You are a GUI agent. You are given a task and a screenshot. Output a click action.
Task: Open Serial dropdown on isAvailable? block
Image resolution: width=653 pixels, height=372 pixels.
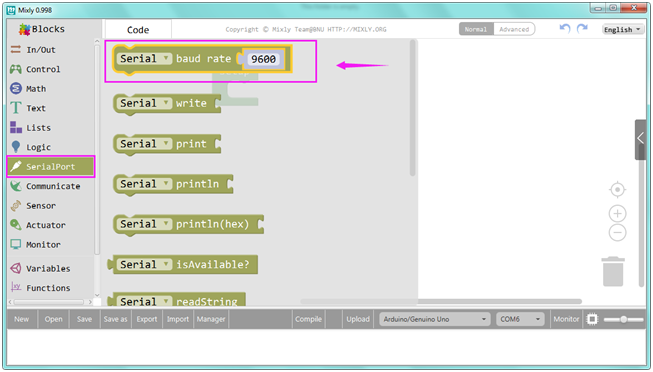144,265
